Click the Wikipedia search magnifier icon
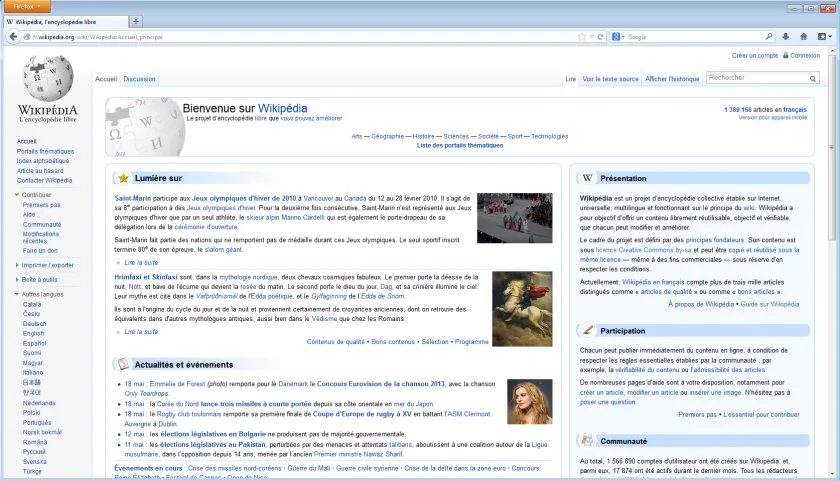Viewport: 840px width, 481px height. tap(813, 78)
